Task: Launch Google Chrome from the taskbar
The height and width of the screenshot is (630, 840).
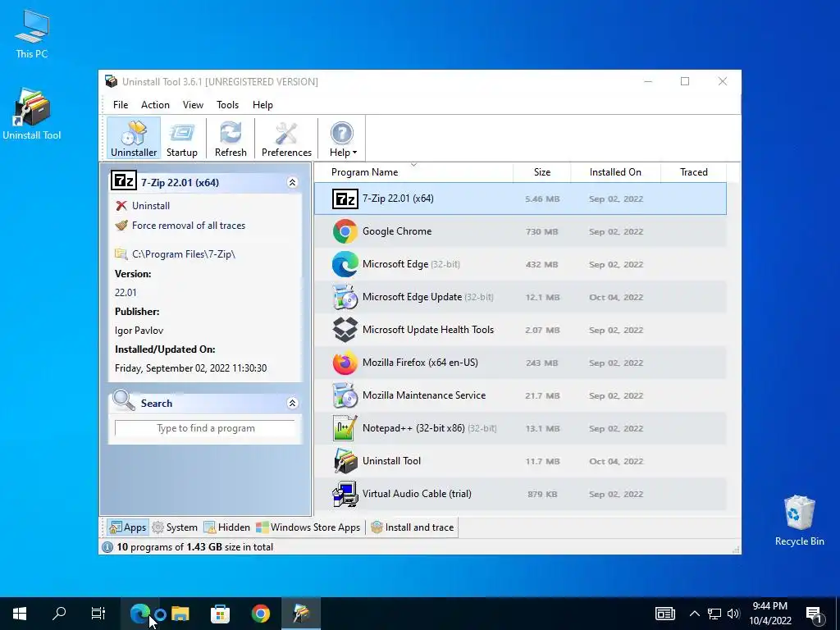Action: [261, 614]
